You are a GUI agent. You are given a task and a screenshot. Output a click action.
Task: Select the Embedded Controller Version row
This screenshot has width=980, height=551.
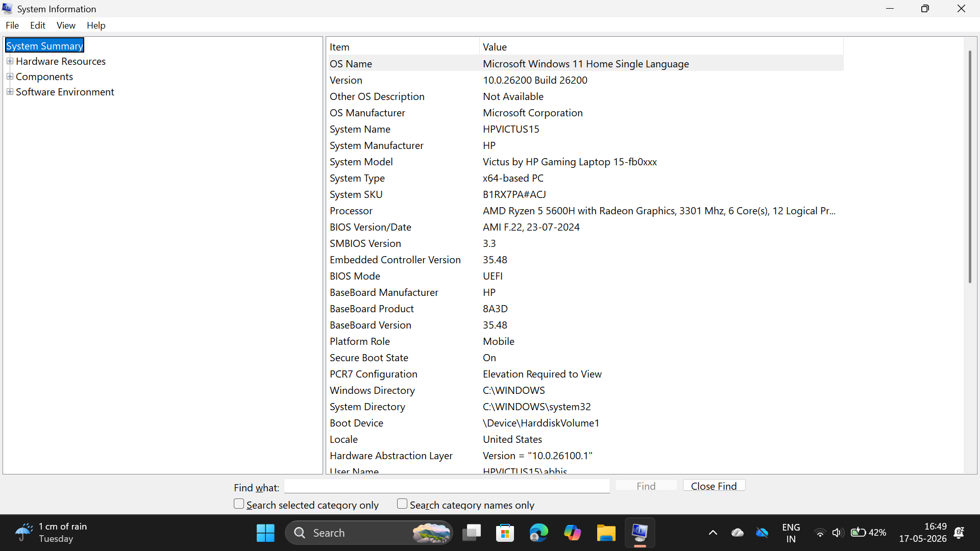[x=585, y=260]
